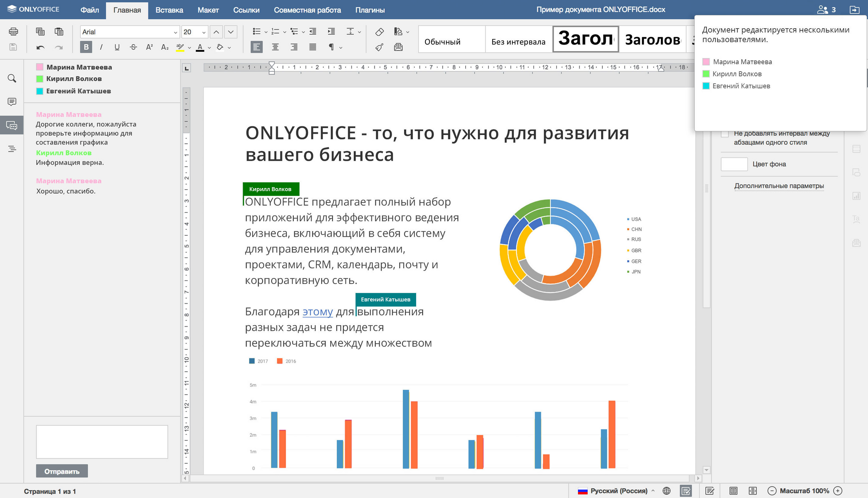Click the Цвет фона color swatch

coord(734,164)
